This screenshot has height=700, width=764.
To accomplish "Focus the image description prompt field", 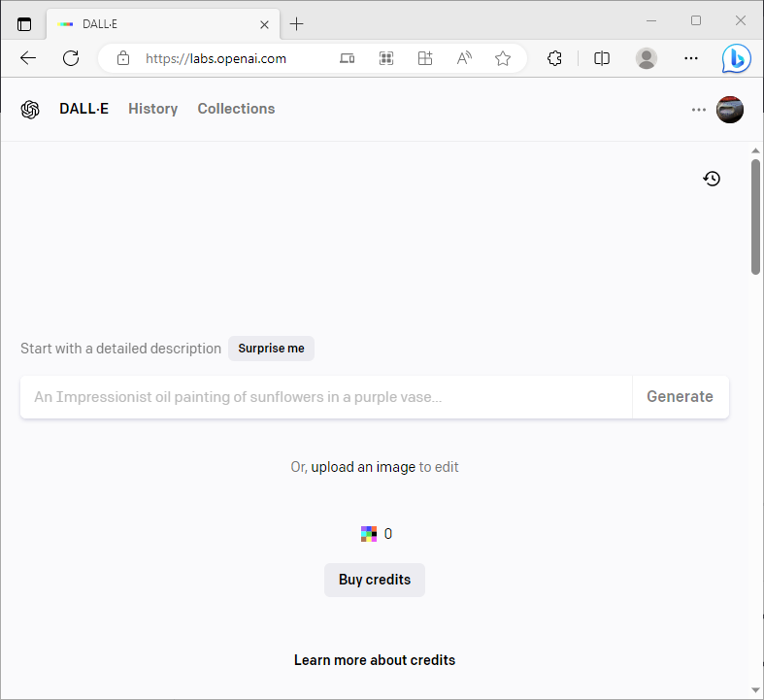I will tap(326, 397).
